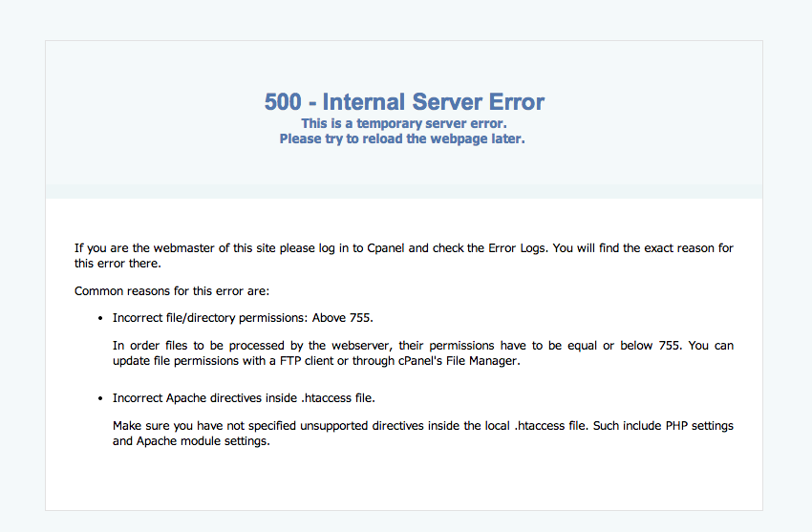Click 'Please try to reload the webpage later.'

click(402, 138)
